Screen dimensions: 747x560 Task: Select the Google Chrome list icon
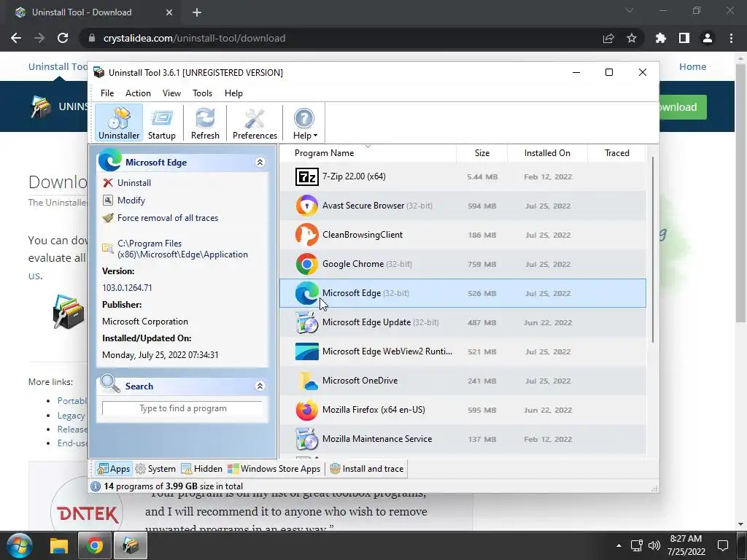[307, 264]
